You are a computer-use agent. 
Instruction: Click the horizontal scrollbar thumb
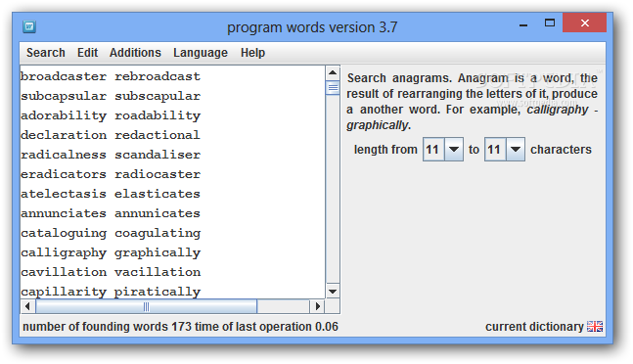146,306
